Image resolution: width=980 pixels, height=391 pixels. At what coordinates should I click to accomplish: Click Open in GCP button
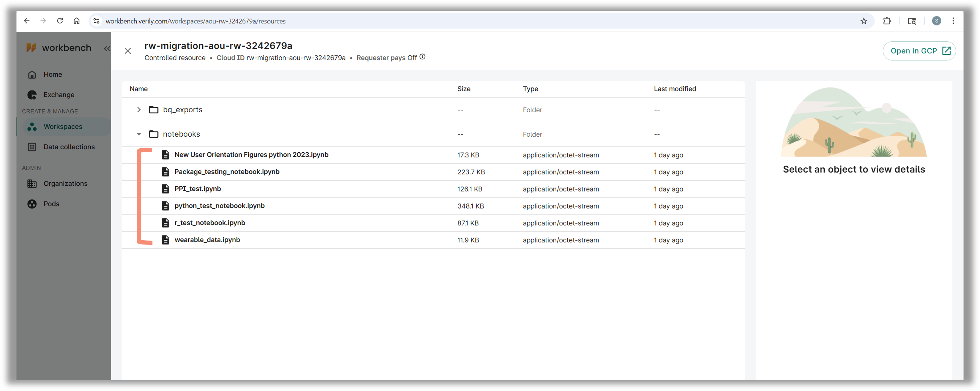[x=919, y=51]
